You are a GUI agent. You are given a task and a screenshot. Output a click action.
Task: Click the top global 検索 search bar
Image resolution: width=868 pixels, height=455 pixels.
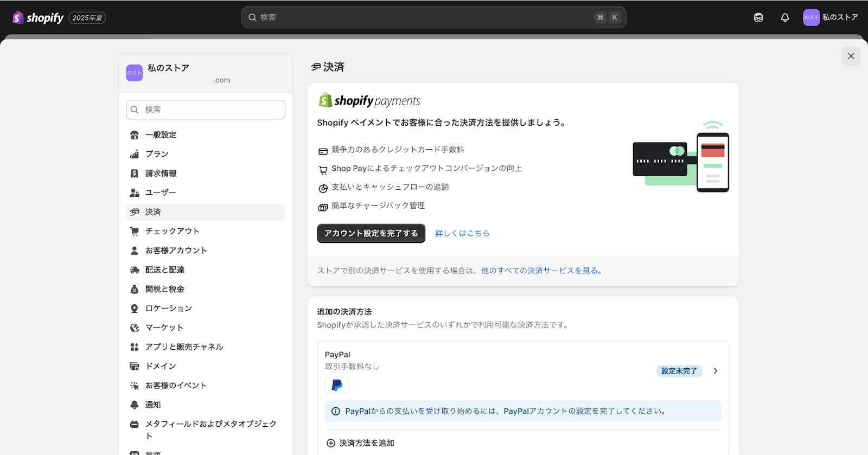[x=433, y=17]
